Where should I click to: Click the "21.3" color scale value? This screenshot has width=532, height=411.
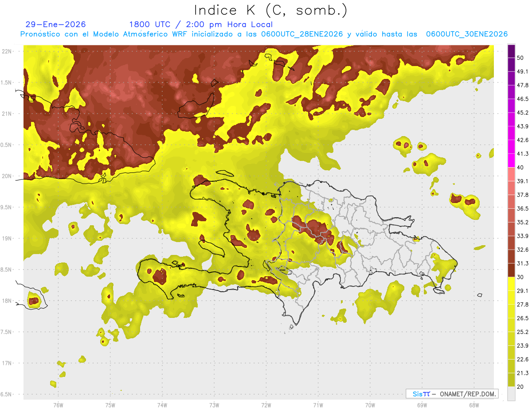coord(523,373)
